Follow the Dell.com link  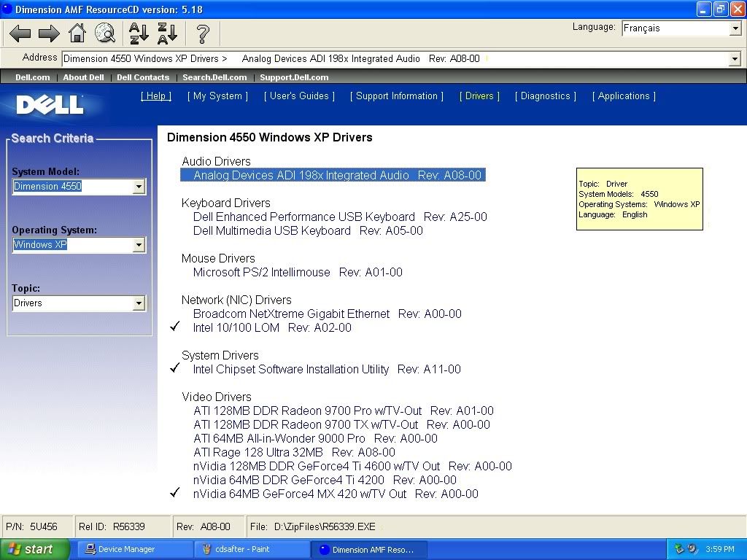tap(32, 77)
